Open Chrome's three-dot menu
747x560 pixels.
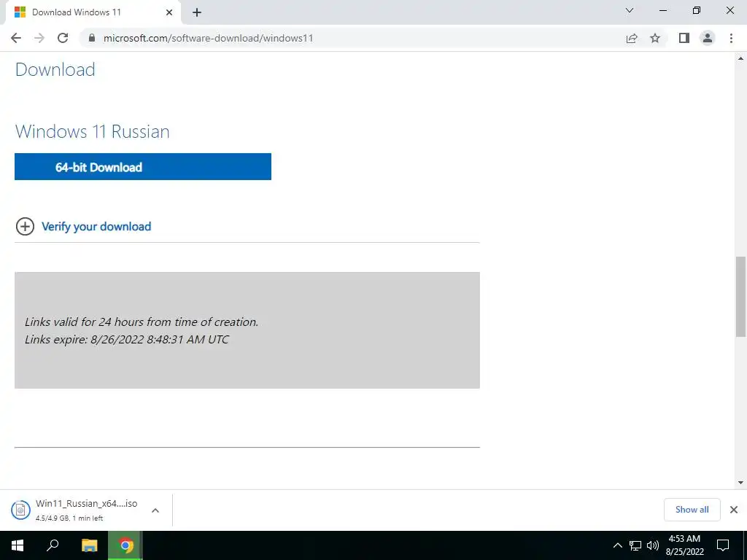(x=731, y=38)
